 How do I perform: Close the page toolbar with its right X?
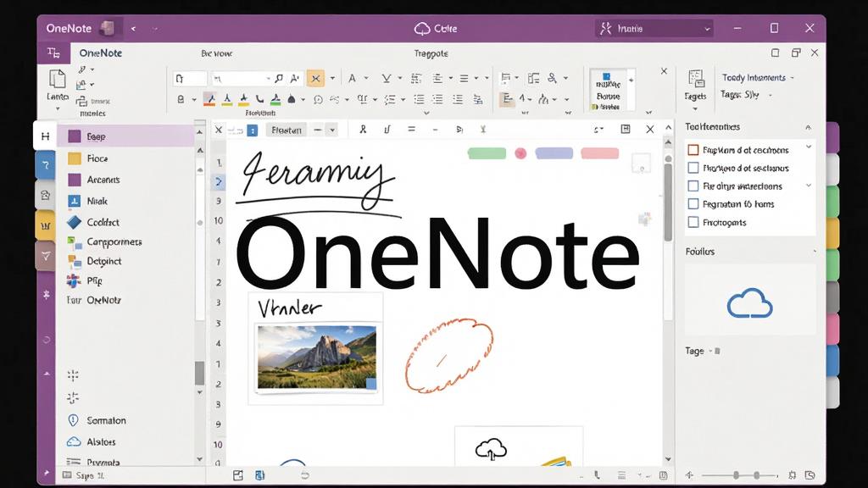(x=650, y=130)
